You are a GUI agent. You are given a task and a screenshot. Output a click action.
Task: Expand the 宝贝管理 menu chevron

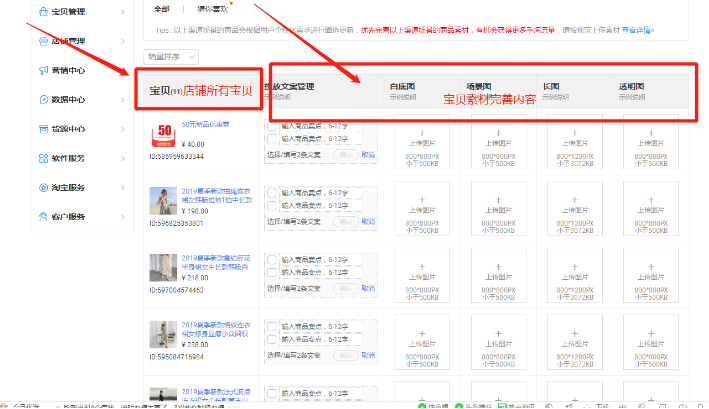pos(122,12)
